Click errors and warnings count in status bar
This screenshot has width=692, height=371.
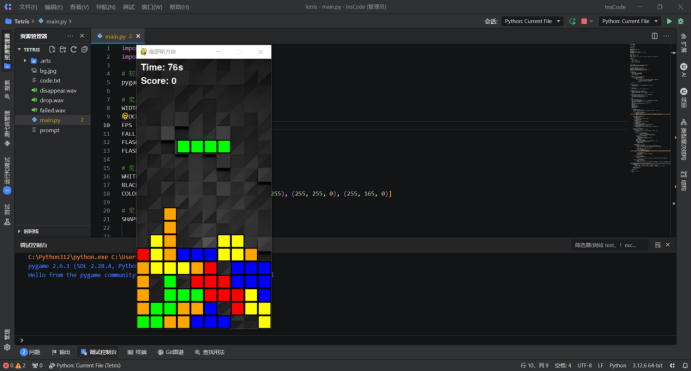coord(14,365)
